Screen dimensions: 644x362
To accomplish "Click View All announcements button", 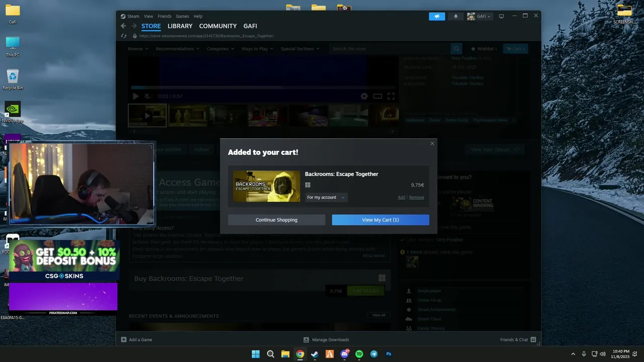I will coord(378,315).
